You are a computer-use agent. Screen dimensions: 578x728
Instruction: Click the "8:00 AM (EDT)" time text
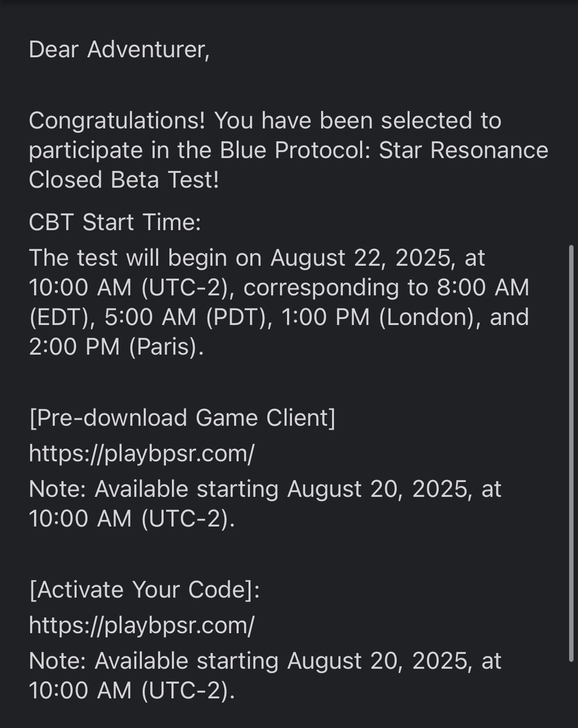click(x=483, y=287)
